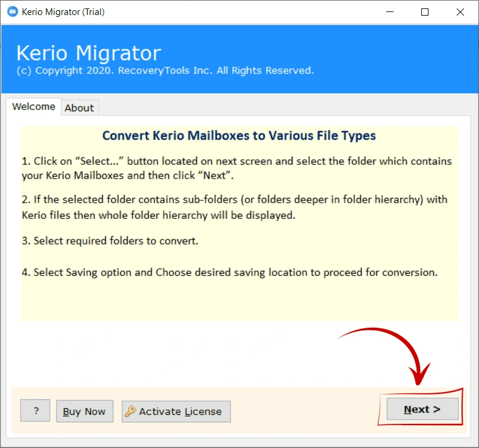Click the heading 'Convert Kerio Mailboxes to Various File Types'
The height and width of the screenshot is (448, 479).
239,135
